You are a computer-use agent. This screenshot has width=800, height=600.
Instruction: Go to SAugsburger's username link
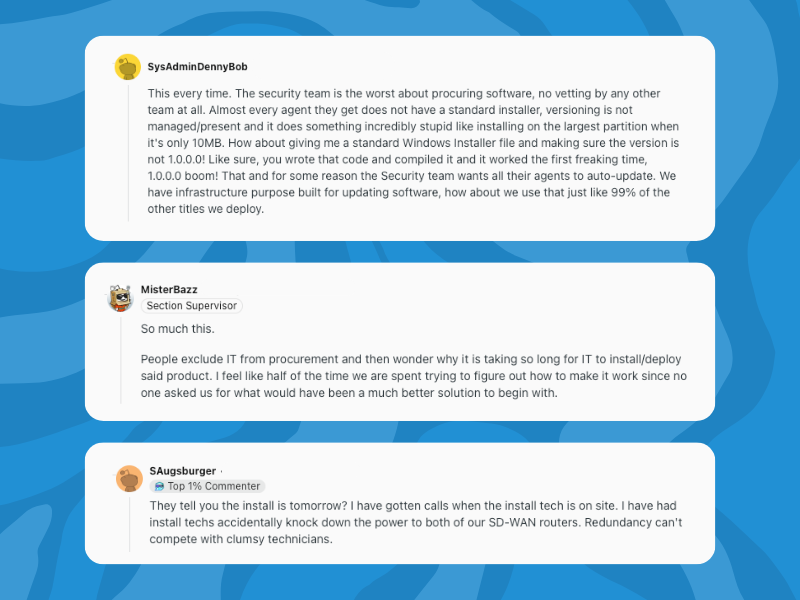point(183,471)
